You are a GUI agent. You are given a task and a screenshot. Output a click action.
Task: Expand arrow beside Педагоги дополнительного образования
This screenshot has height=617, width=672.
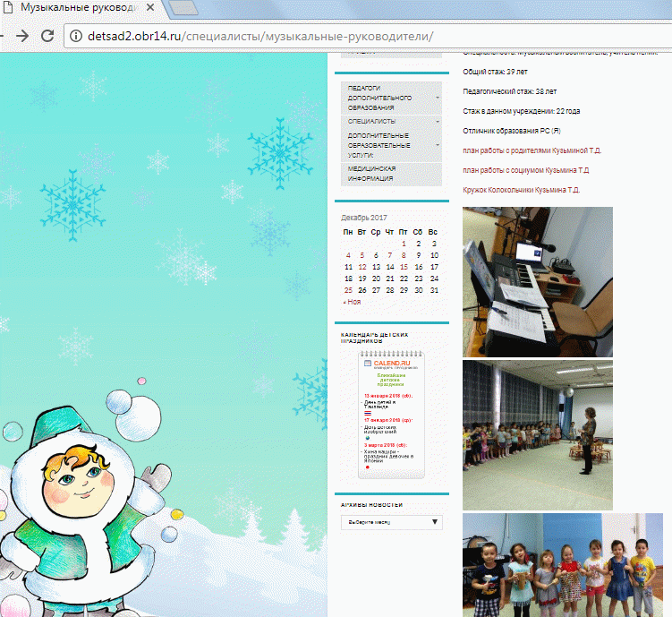pyautogui.click(x=438, y=98)
